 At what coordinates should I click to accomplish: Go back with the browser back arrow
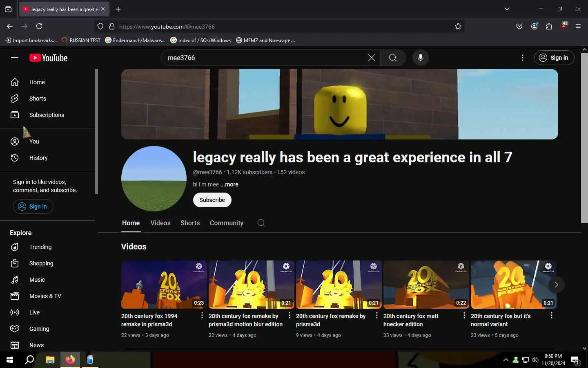point(10,26)
